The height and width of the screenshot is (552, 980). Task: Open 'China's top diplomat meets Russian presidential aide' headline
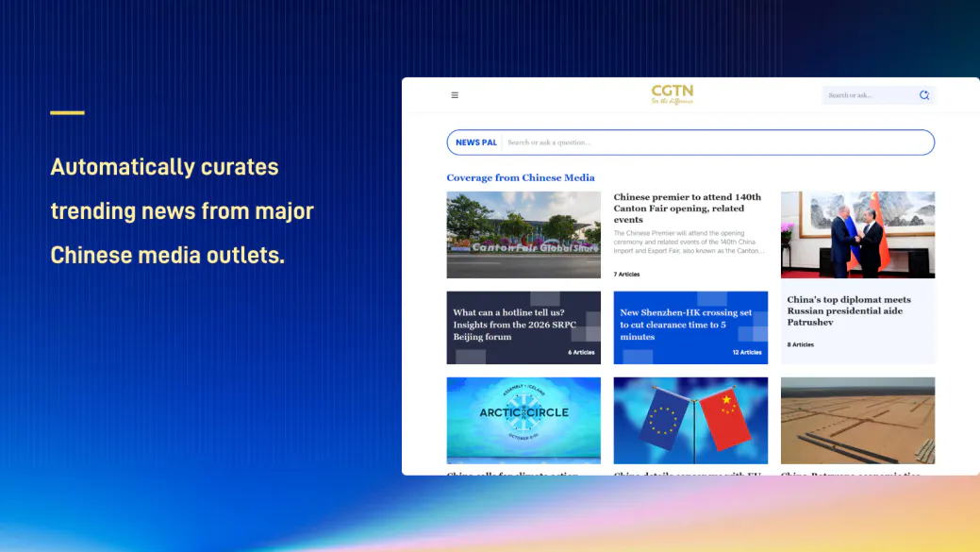click(849, 310)
